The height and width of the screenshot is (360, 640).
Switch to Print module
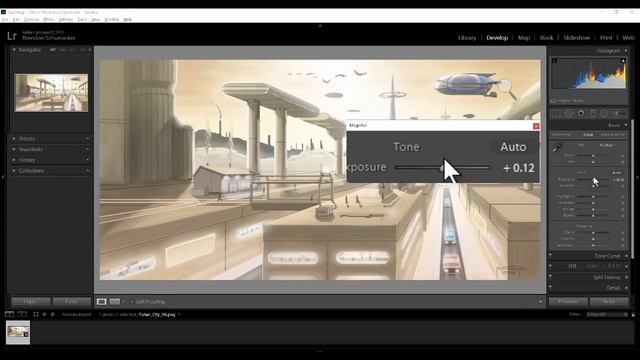[x=606, y=38]
